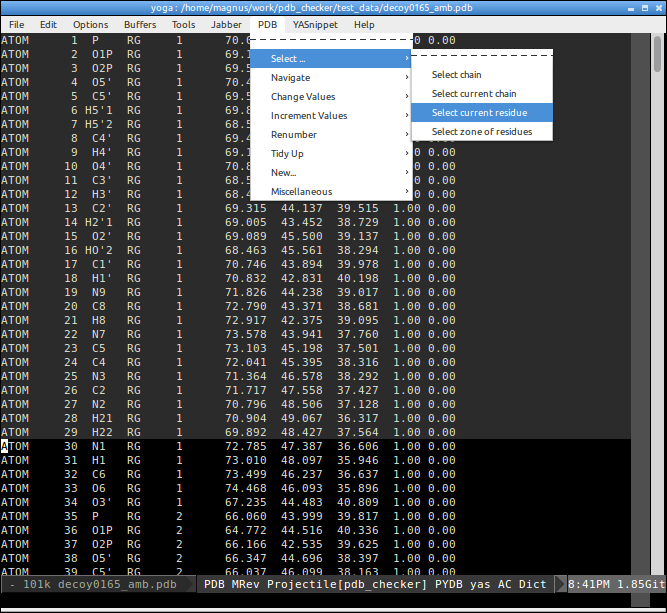667x613 pixels.
Task: Click the PDB menu in menu bar
Action: tap(267, 25)
